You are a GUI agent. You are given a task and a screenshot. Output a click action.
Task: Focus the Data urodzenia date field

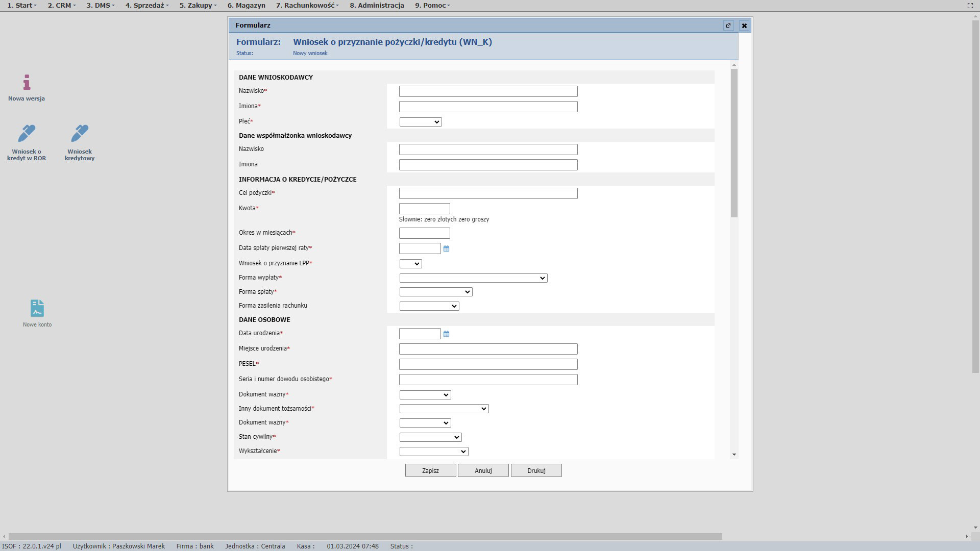[420, 334]
